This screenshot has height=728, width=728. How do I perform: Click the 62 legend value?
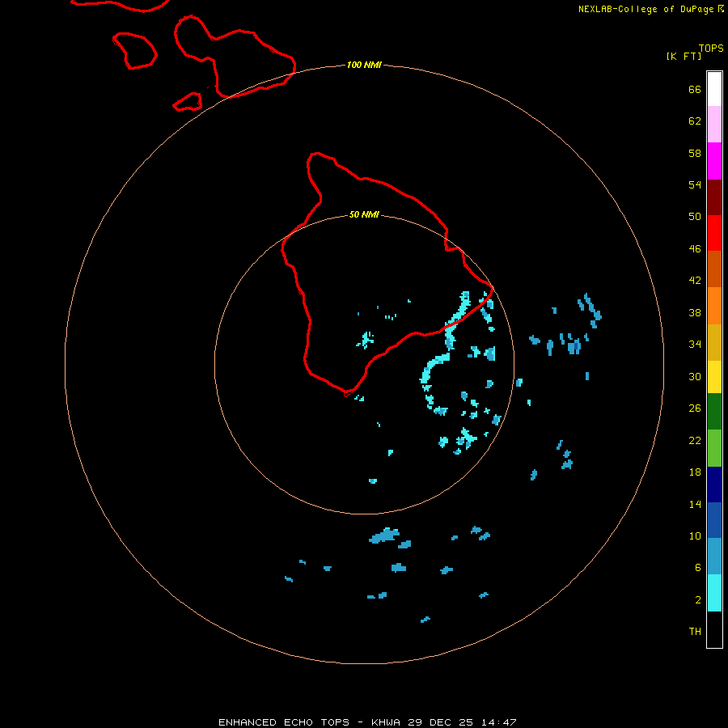pos(695,121)
